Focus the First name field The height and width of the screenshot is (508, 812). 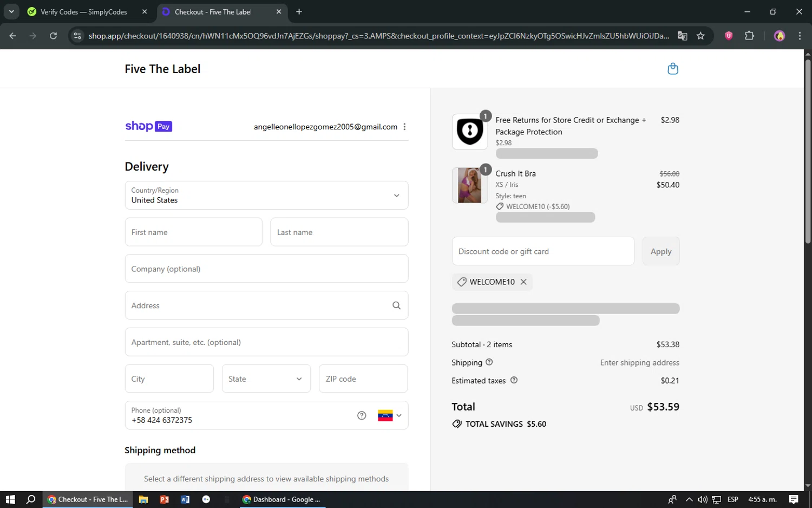pyautogui.click(x=193, y=232)
